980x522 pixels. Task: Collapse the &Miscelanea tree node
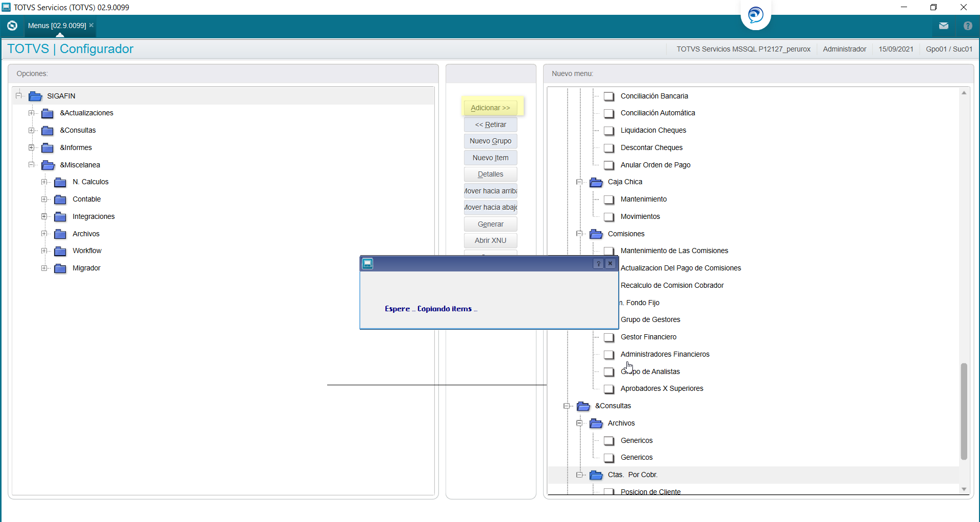click(32, 164)
